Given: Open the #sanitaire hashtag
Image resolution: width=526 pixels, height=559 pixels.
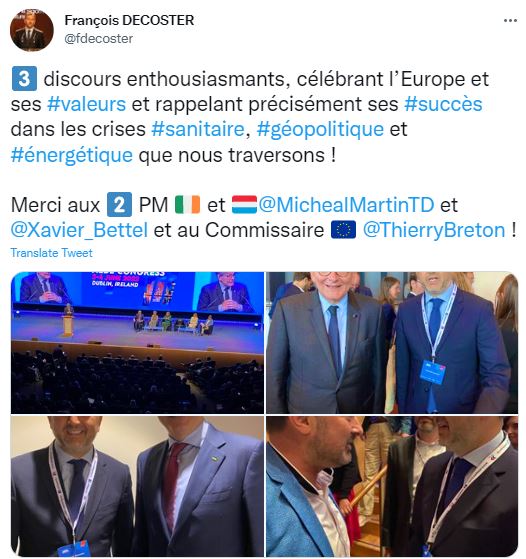Looking at the screenshot, I should point(198,129).
